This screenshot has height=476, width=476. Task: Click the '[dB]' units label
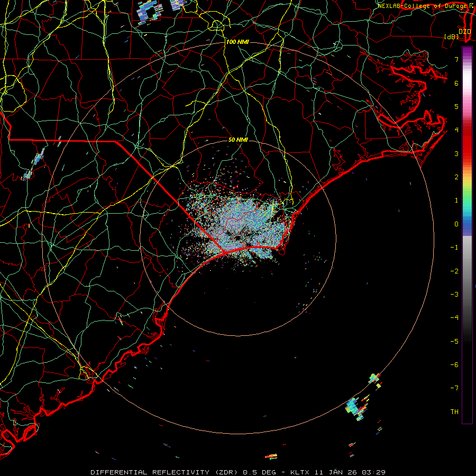451,36
